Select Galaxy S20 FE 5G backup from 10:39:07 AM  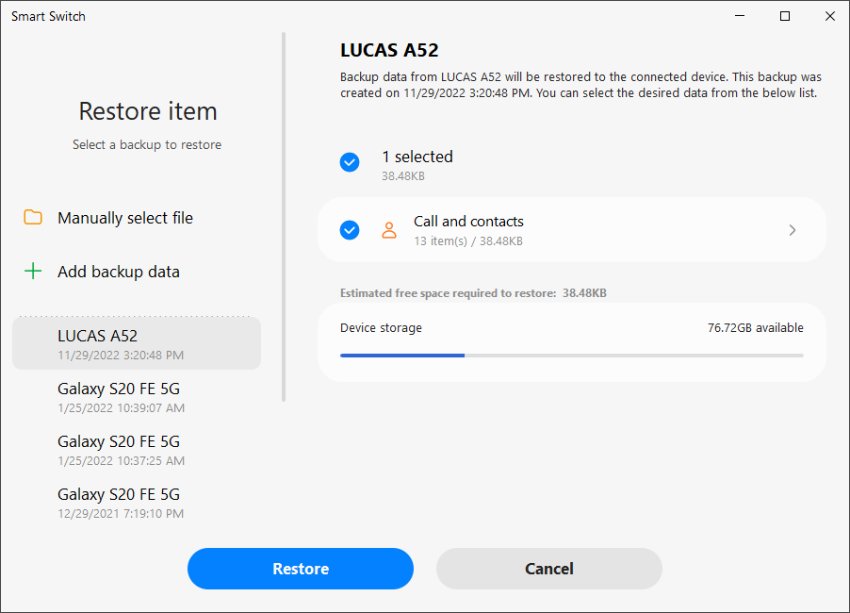click(136, 396)
